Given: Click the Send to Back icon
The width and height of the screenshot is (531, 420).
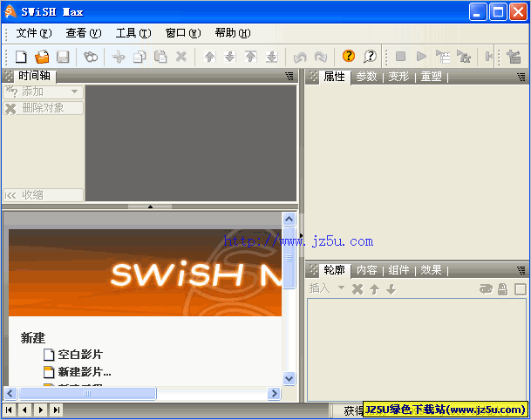Looking at the screenshot, I should (271, 57).
